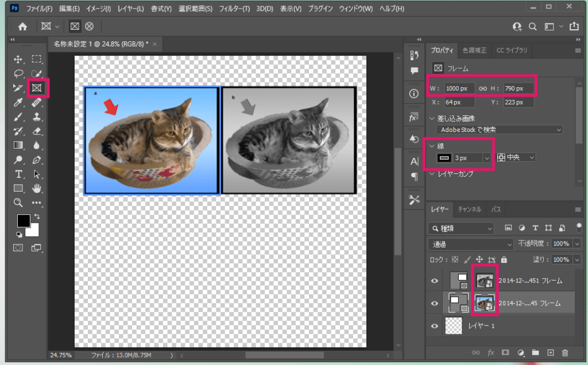
Task: Hide the レイヤー 1 layer
Action: point(435,326)
